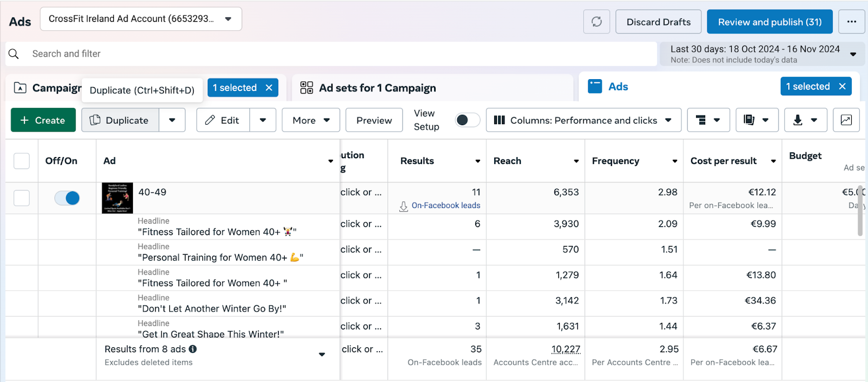Check the select-all ads checkbox
Screen dimensions: 868x382
22,161
